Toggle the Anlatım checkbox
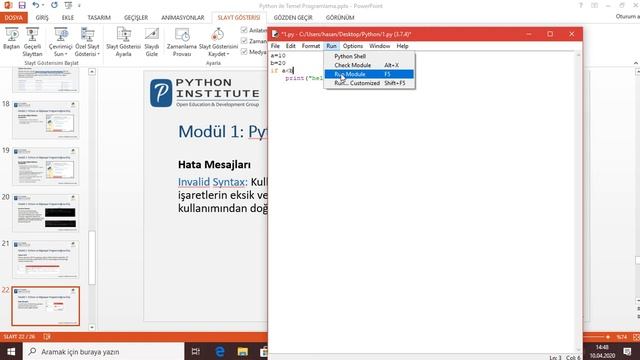The image size is (640, 360). [x=244, y=30]
